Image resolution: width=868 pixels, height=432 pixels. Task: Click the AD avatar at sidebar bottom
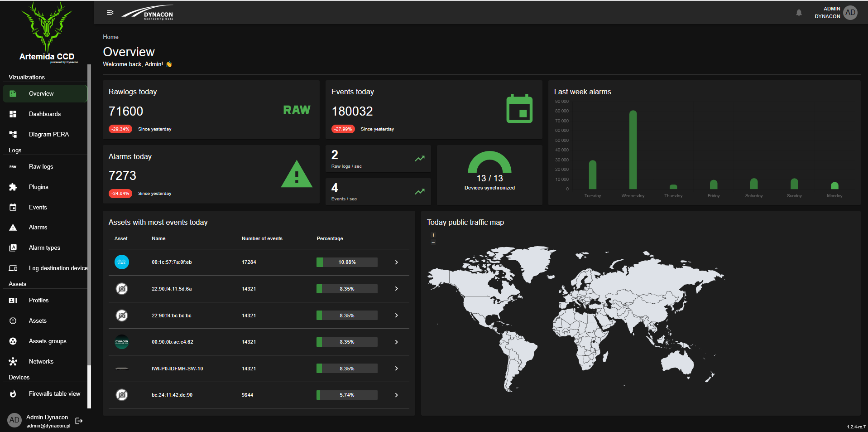click(x=14, y=420)
